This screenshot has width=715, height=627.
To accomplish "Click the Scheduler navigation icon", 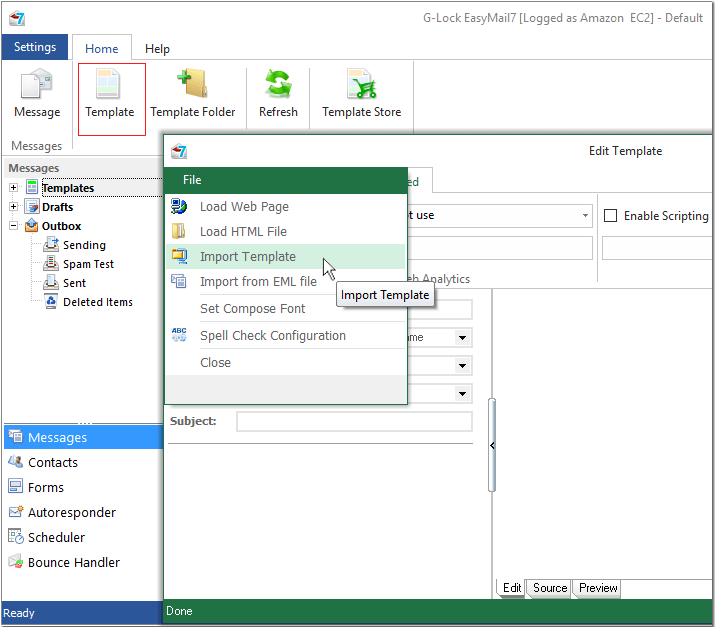I will 16,537.
